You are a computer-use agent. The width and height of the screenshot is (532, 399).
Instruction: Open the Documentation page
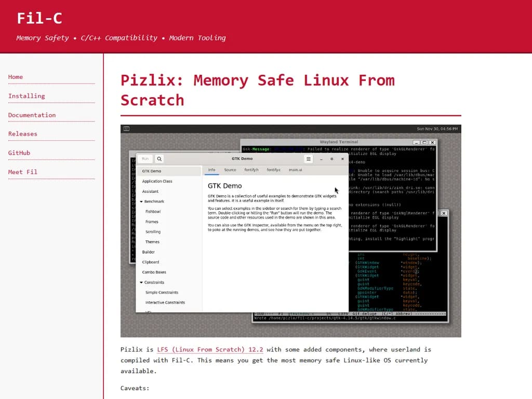click(32, 115)
